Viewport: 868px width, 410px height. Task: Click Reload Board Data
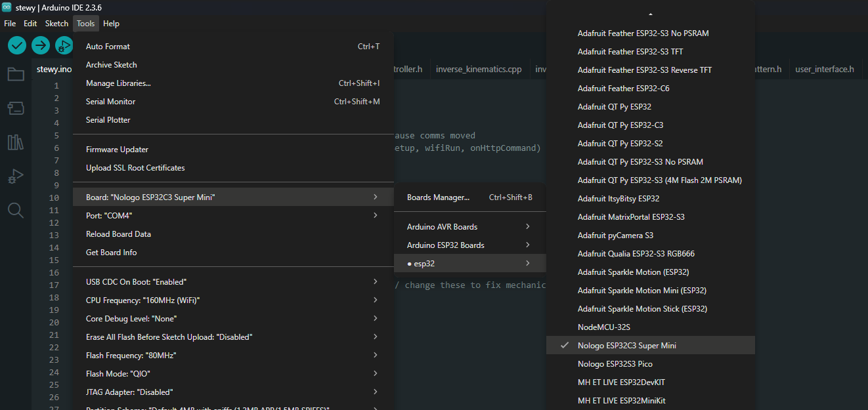click(x=233, y=234)
